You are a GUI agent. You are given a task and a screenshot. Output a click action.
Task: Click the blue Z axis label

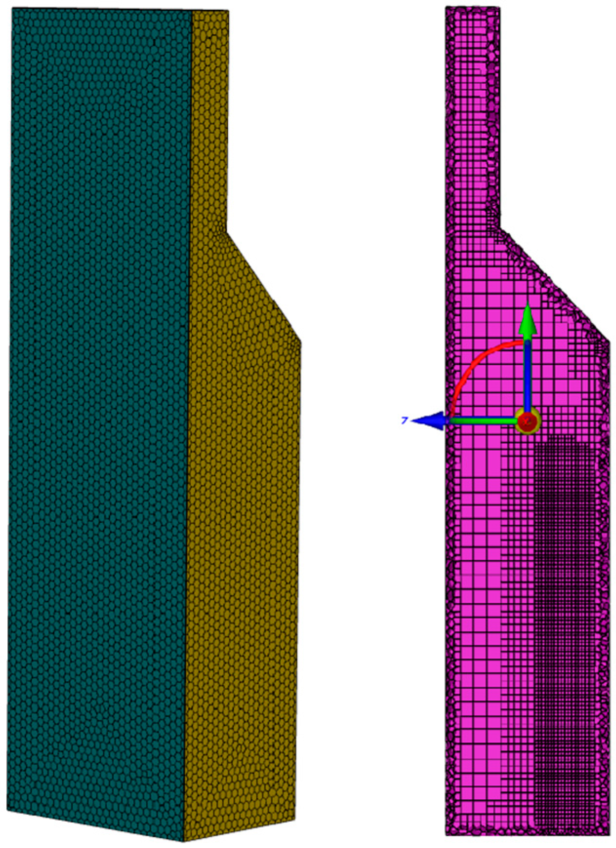(x=404, y=420)
